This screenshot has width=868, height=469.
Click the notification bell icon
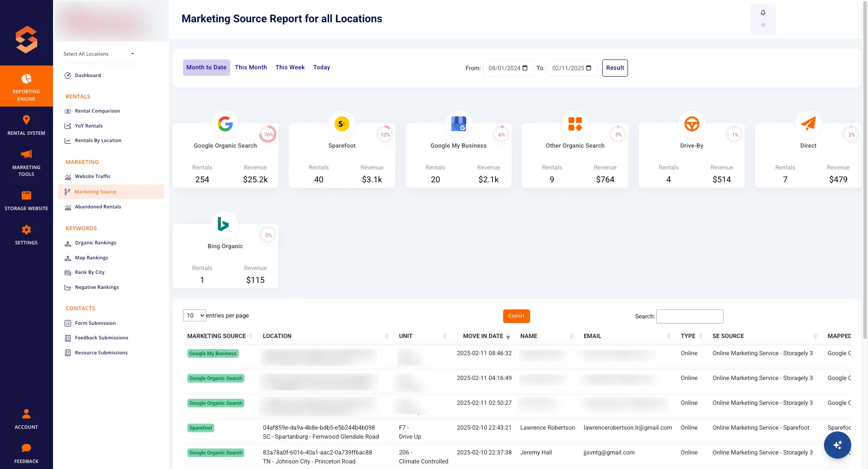pyautogui.click(x=763, y=12)
